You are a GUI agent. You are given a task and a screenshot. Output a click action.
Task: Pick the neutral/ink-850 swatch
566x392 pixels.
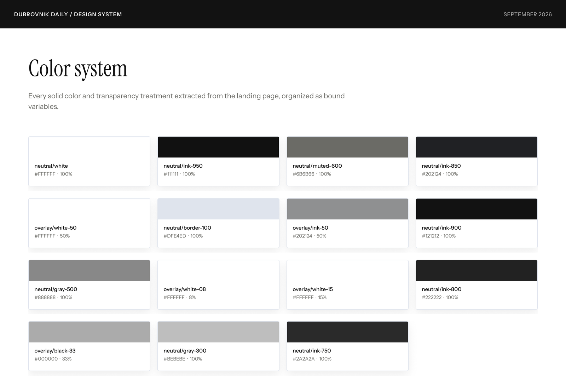click(477, 147)
